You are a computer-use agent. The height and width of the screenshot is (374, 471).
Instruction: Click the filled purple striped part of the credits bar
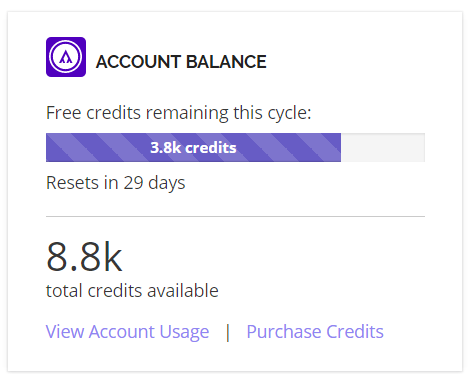coord(193,148)
